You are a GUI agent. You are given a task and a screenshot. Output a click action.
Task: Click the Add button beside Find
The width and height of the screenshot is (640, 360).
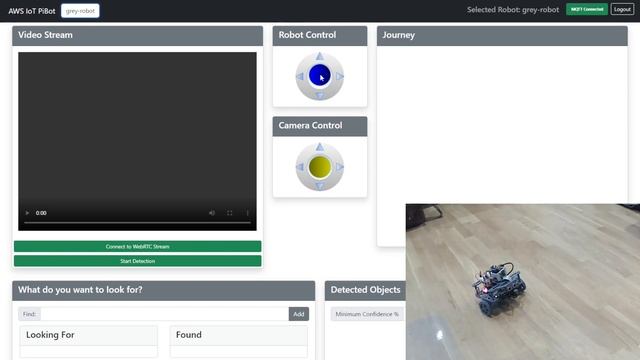(x=299, y=314)
